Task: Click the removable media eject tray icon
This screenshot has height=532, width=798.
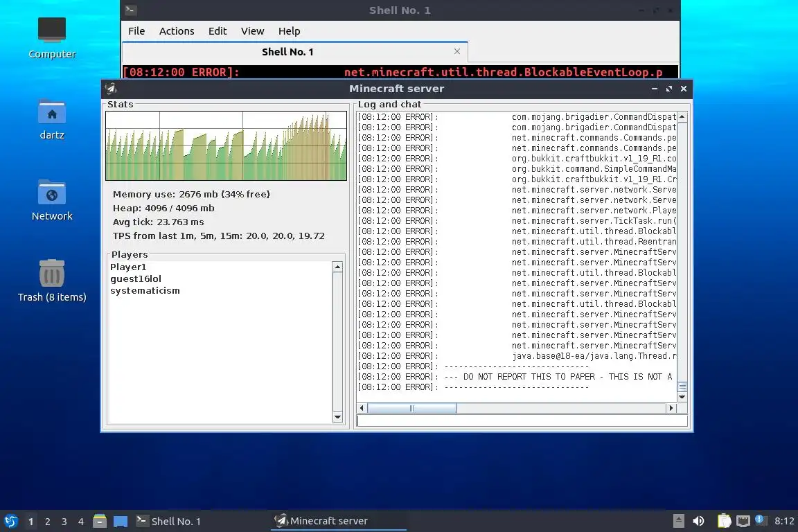Action: [678, 521]
